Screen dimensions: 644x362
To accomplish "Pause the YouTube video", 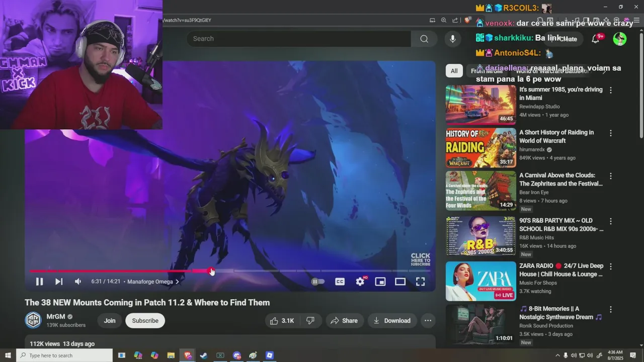I will point(39,282).
